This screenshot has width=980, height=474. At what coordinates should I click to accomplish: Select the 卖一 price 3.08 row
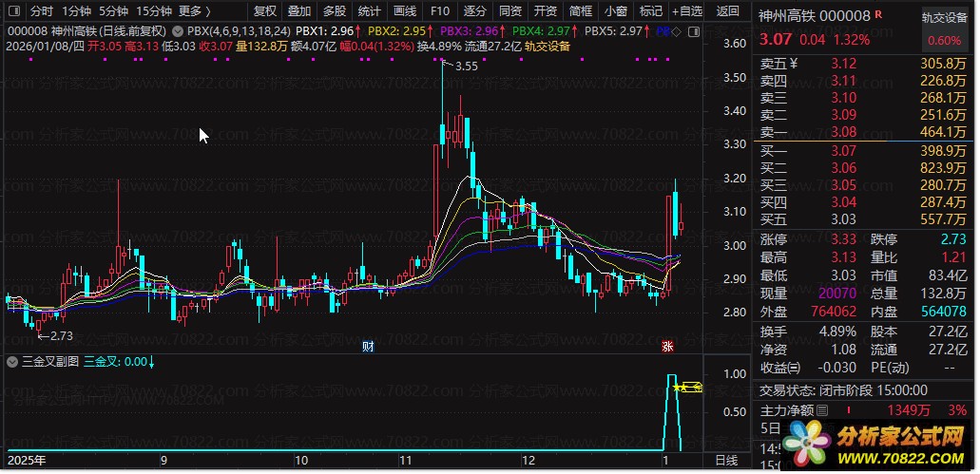(864, 132)
